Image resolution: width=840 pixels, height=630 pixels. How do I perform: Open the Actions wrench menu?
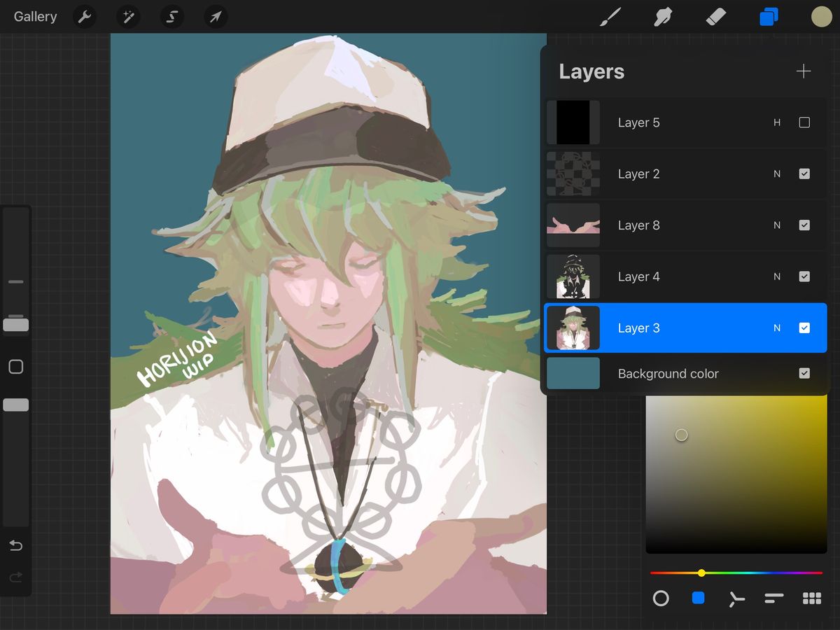coord(85,17)
